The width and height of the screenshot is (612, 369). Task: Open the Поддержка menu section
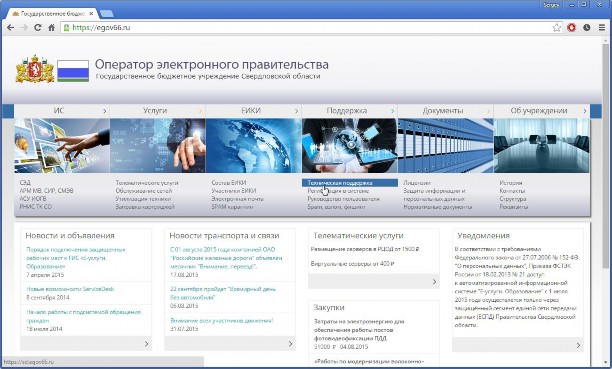point(347,111)
